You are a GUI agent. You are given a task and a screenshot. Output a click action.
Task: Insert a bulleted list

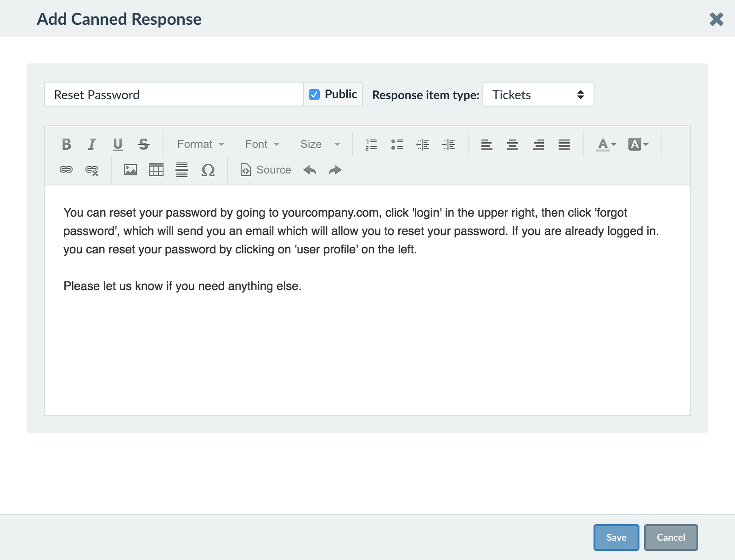tap(397, 145)
